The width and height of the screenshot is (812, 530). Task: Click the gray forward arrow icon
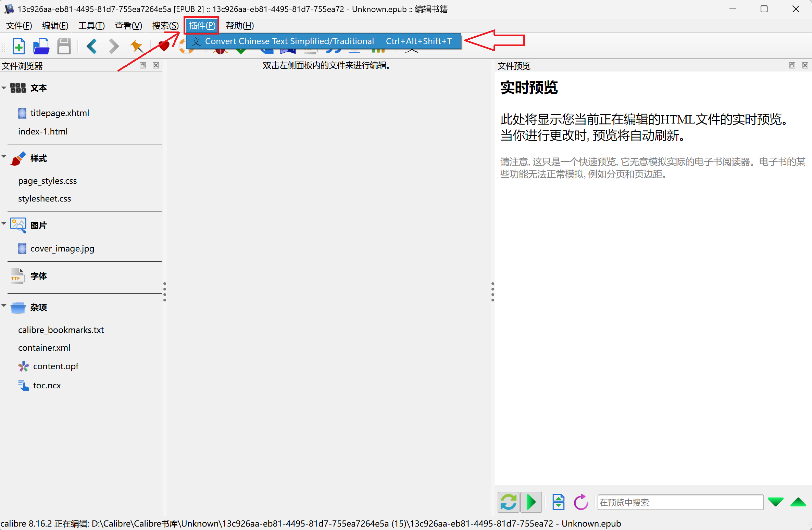coord(114,46)
